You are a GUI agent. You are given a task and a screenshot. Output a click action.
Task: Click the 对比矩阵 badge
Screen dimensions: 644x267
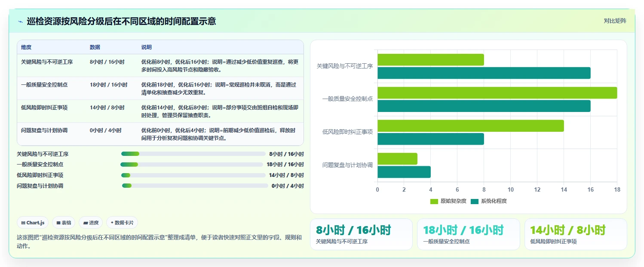click(615, 21)
